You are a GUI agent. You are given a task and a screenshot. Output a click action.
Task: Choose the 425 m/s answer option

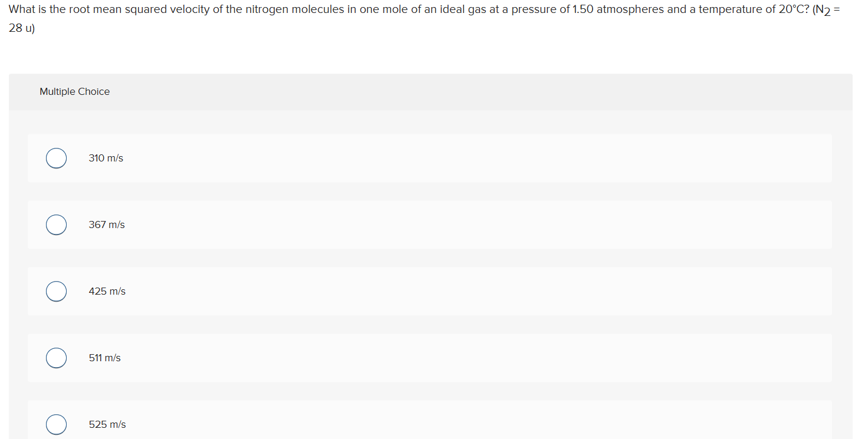(x=107, y=291)
